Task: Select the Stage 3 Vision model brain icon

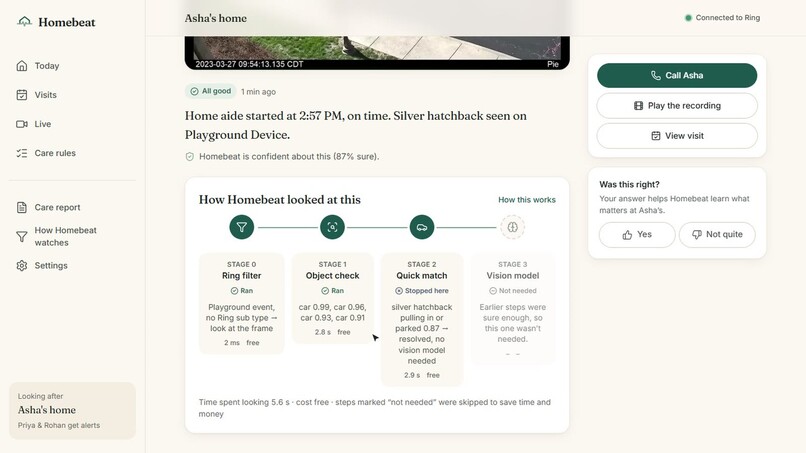Action: [x=512, y=227]
